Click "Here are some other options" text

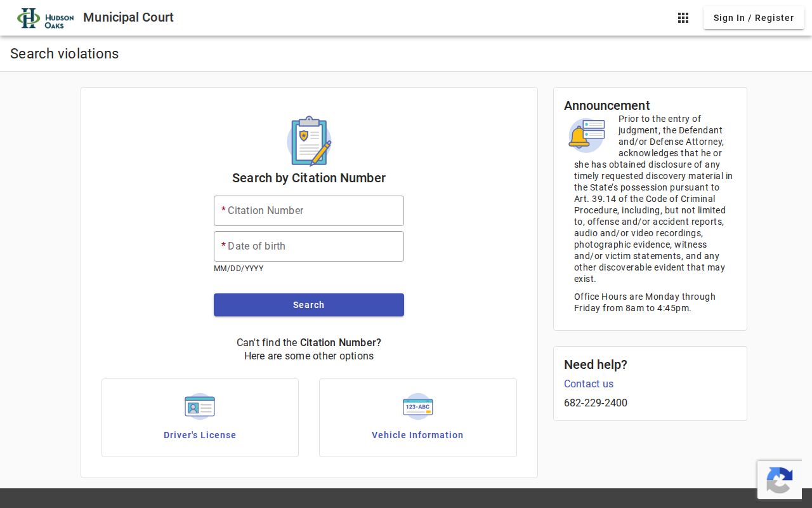[x=309, y=356]
